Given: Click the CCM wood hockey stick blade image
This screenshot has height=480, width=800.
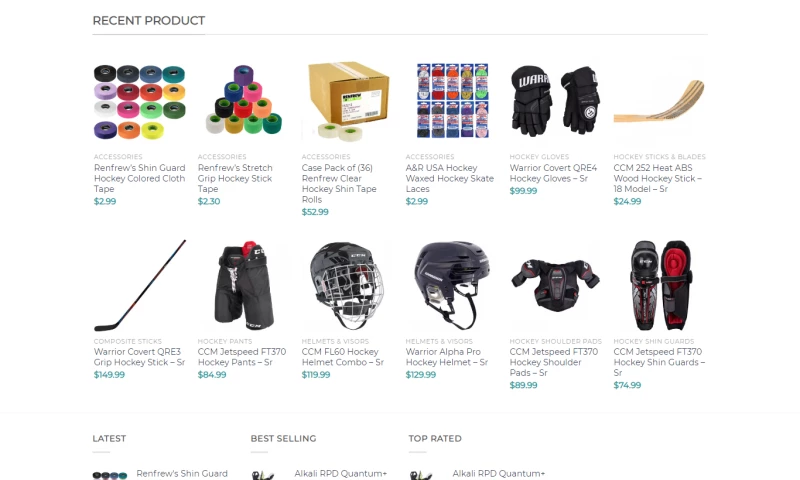Looking at the screenshot, I should coord(660,101).
